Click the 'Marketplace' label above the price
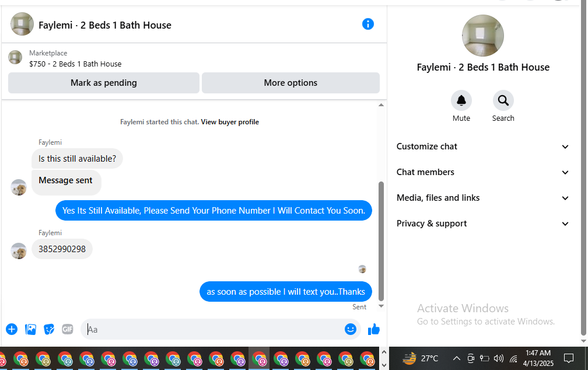 (48, 53)
